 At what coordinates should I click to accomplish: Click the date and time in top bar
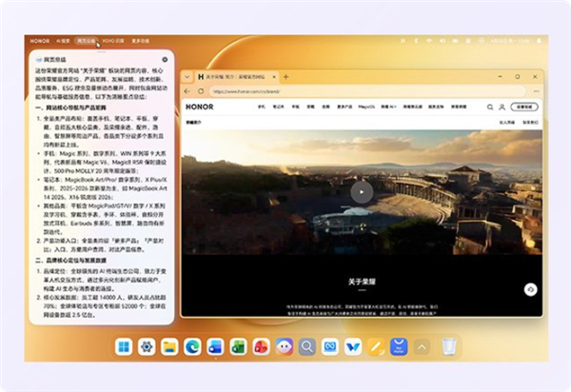point(510,41)
